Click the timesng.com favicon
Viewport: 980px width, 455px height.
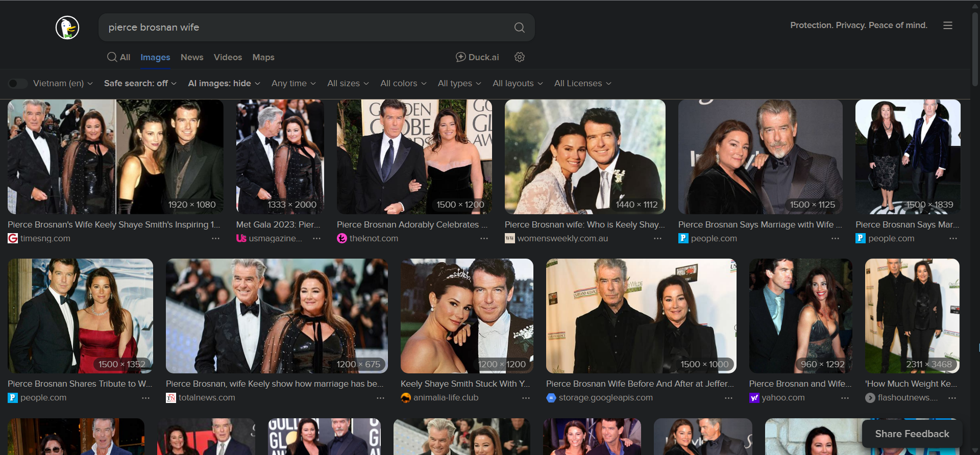[x=13, y=238]
